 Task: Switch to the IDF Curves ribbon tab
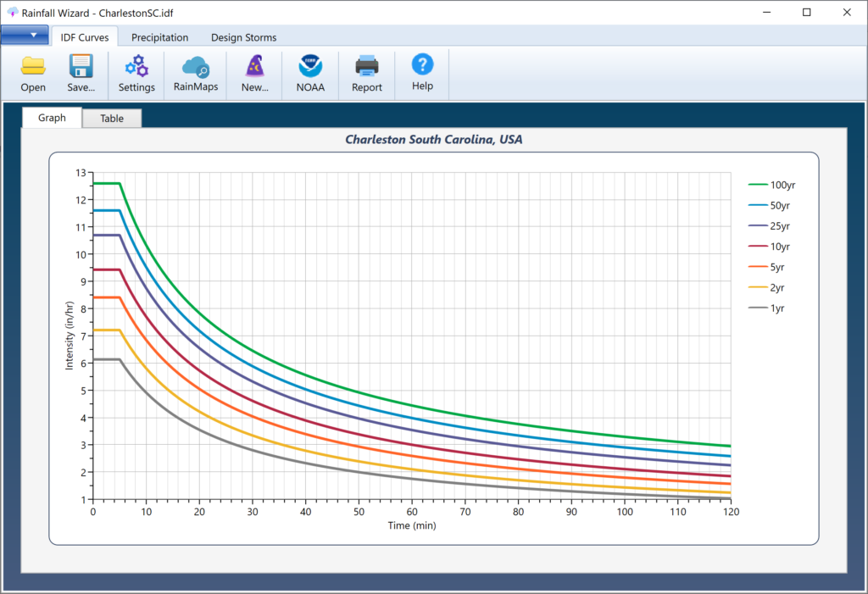(85, 37)
